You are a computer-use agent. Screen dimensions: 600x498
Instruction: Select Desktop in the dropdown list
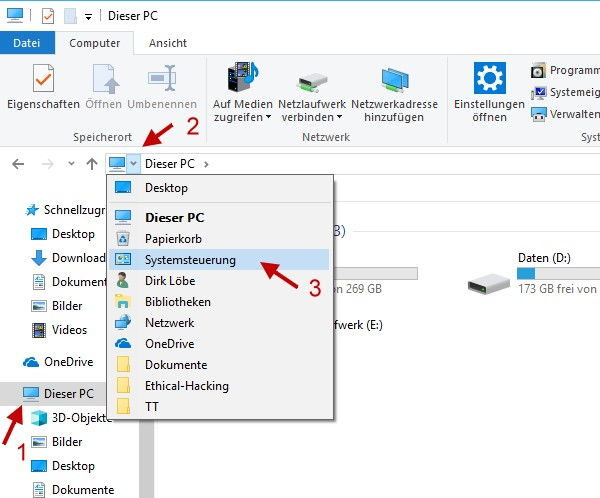click(x=219, y=188)
